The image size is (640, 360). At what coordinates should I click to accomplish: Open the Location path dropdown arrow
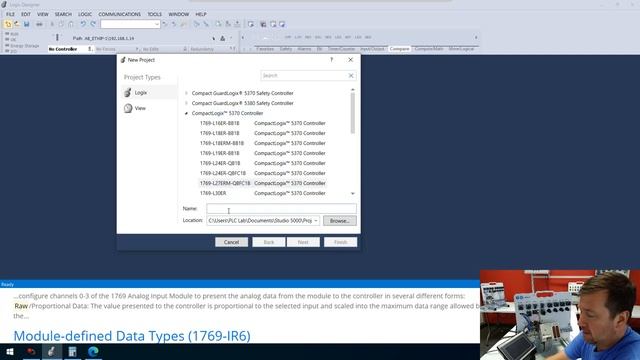click(x=316, y=221)
